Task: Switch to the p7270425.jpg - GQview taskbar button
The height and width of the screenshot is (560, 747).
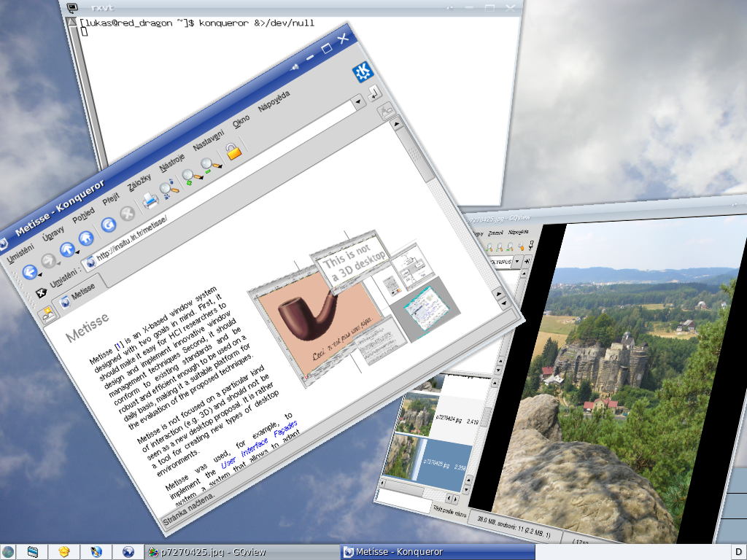Action: pyautogui.click(x=241, y=552)
